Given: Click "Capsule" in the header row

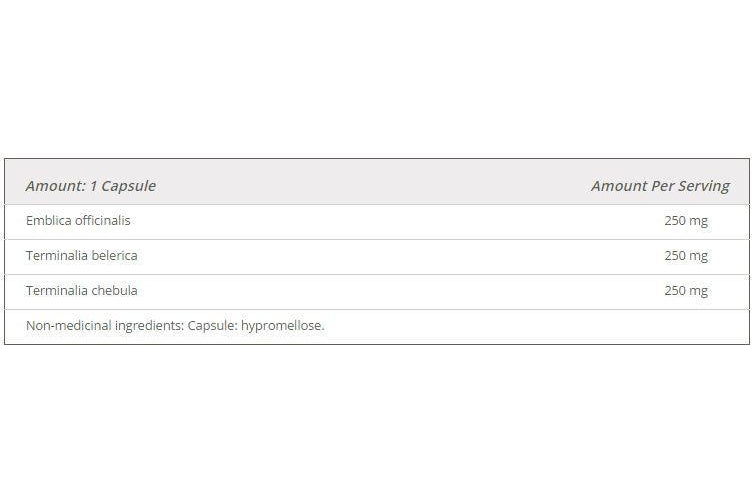Looking at the screenshot, I should (x=128, y=186).
